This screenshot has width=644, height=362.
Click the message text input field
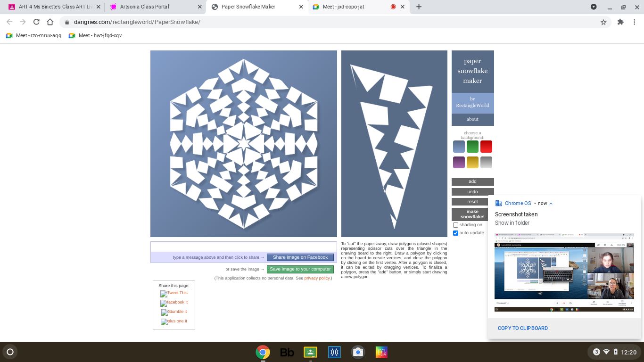coord(243,247)
